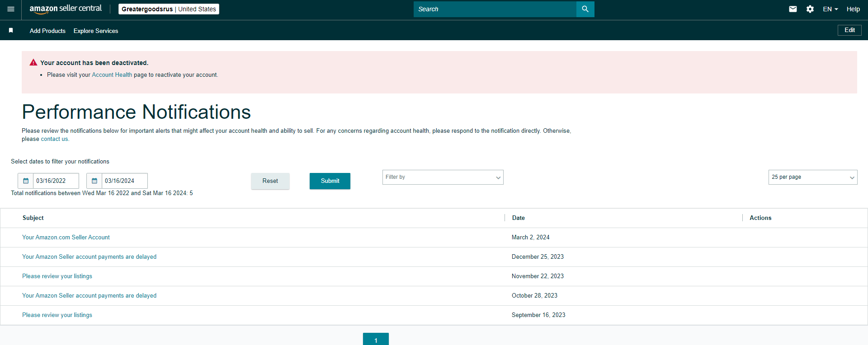
Task: Click the Reset button
Action: pyautogui.click(x=270, y=181)
